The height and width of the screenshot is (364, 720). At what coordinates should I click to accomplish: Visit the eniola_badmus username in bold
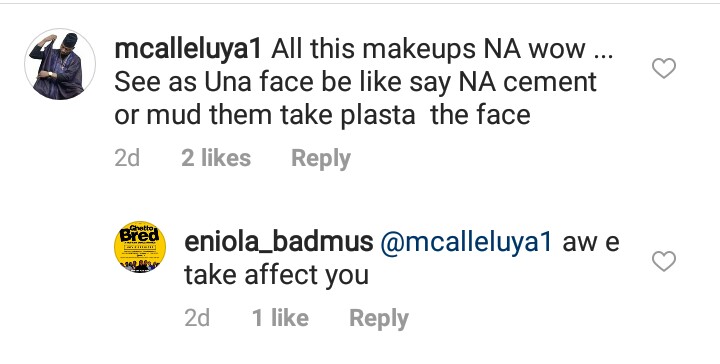click(279, 242)
